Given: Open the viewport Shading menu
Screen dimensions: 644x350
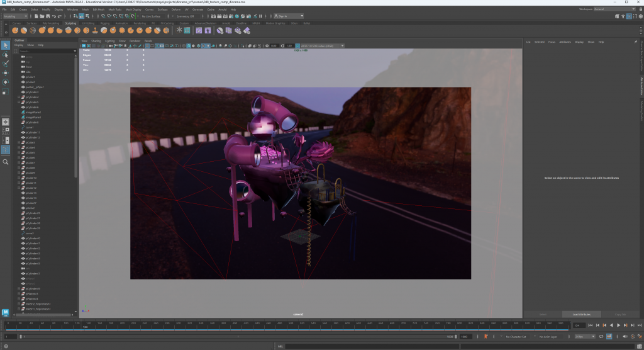Looking at the screenshot, I should tap(96, 41).
